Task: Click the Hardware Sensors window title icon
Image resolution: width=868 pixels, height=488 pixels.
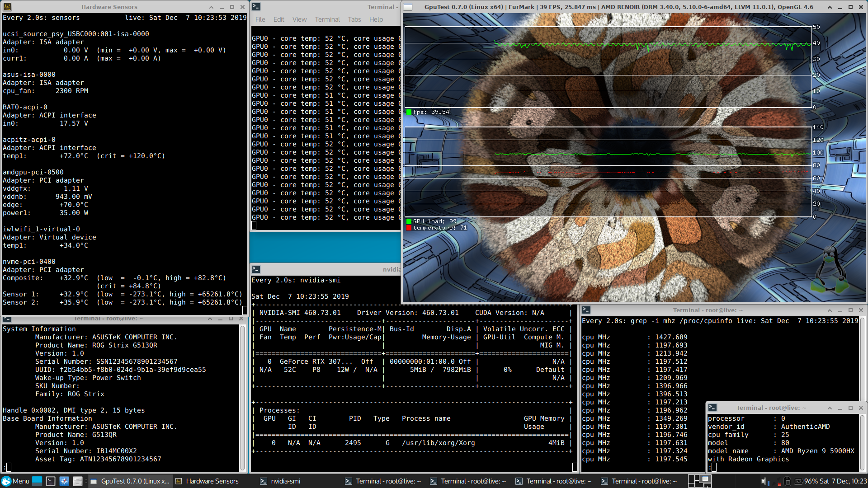Action: pyautogui.click(x=7, y=7)
